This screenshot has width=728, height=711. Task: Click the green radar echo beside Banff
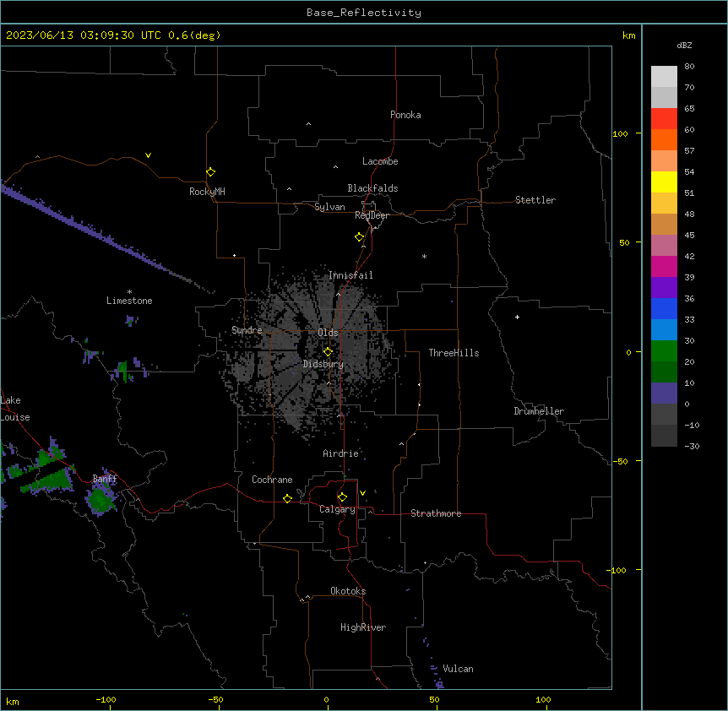coord(101,501)
